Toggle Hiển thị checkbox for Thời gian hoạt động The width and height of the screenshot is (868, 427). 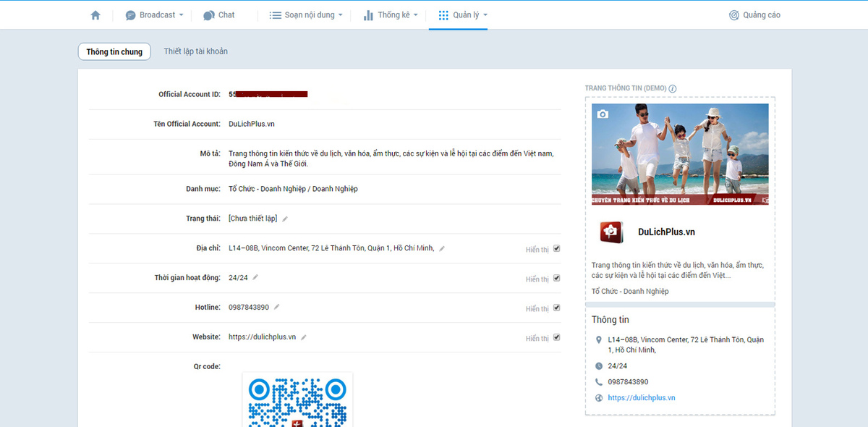pyautogui.click(x=557, y=278)
